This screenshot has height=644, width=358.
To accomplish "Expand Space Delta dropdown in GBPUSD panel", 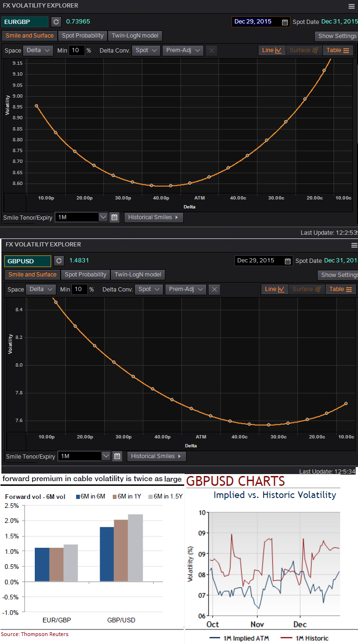I will coord(40,289).
